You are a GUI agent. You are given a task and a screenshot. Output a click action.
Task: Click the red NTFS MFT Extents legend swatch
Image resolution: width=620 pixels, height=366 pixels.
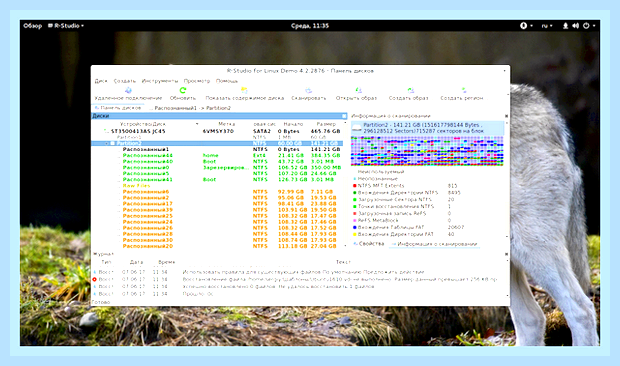coord(355,185)
